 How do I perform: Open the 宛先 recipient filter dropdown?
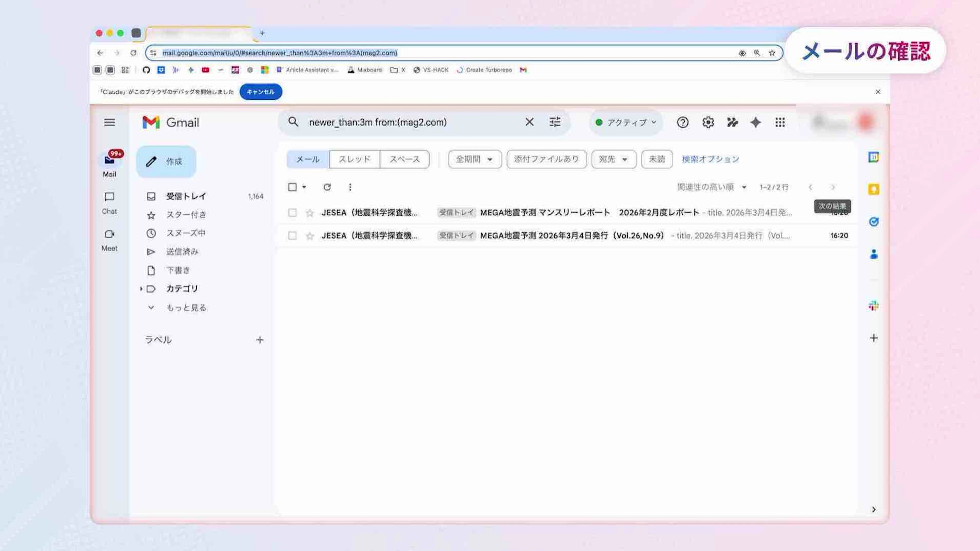click(613, 159)
